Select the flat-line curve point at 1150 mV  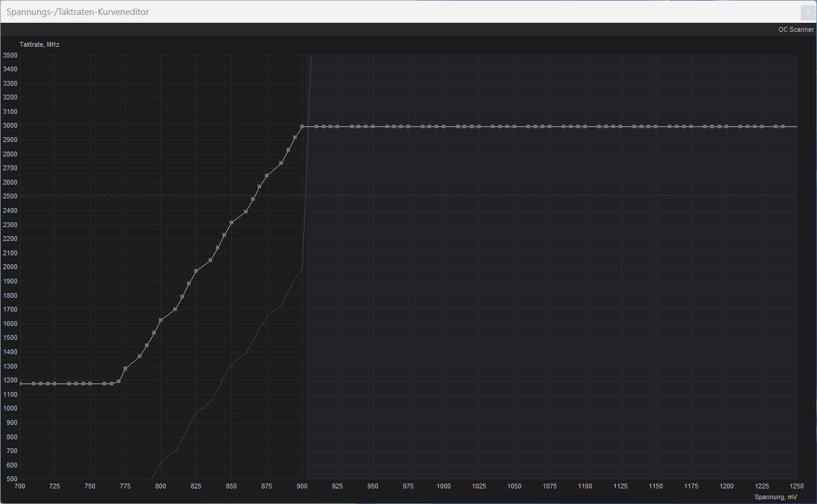[656, 126]
